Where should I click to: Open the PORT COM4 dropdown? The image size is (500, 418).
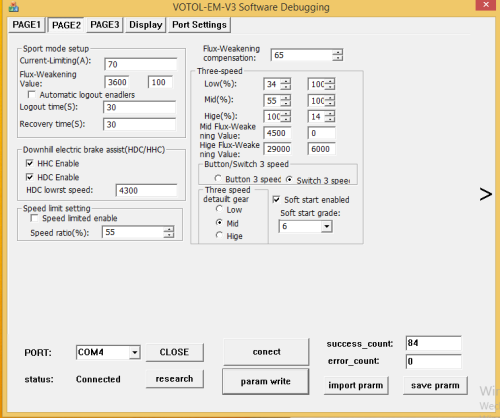135,352
